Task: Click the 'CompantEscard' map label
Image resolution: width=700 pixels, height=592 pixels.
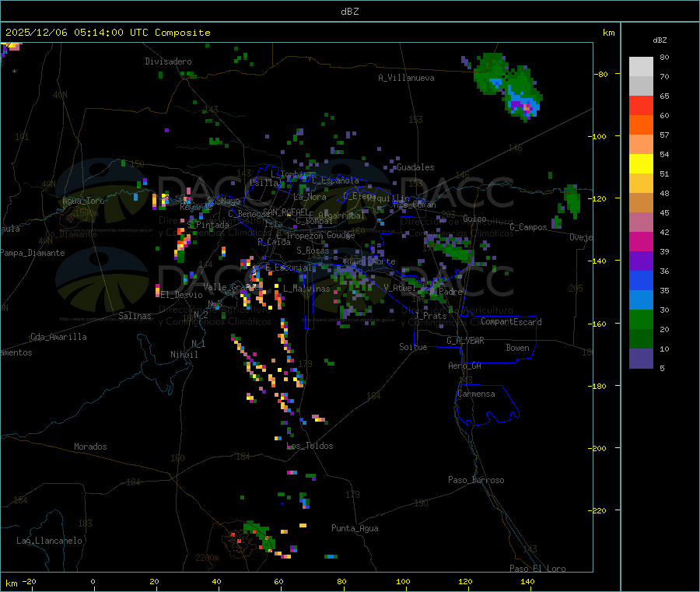Action: point(511,322)
